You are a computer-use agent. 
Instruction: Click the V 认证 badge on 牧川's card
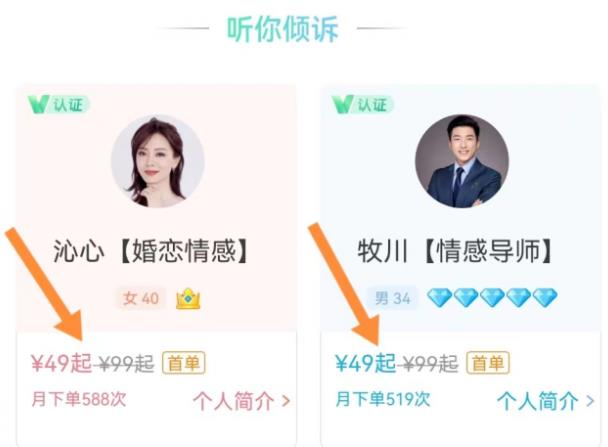pos(363,105)
